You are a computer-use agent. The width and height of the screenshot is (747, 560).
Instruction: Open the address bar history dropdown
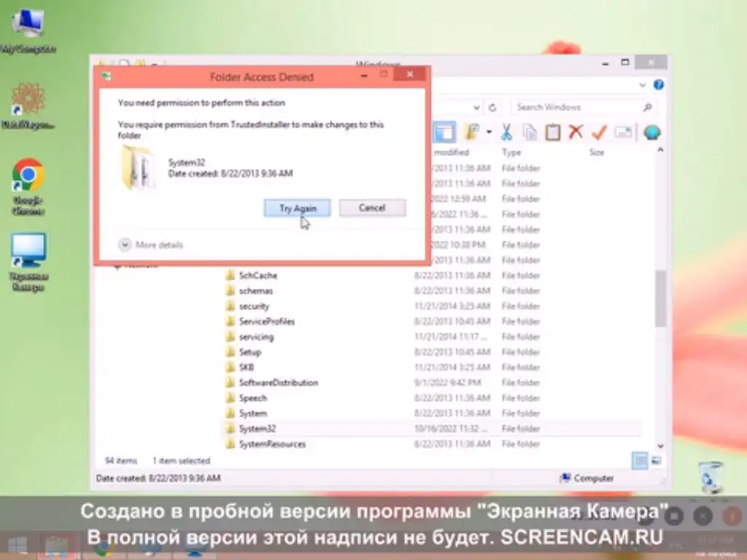click(476, 108)
